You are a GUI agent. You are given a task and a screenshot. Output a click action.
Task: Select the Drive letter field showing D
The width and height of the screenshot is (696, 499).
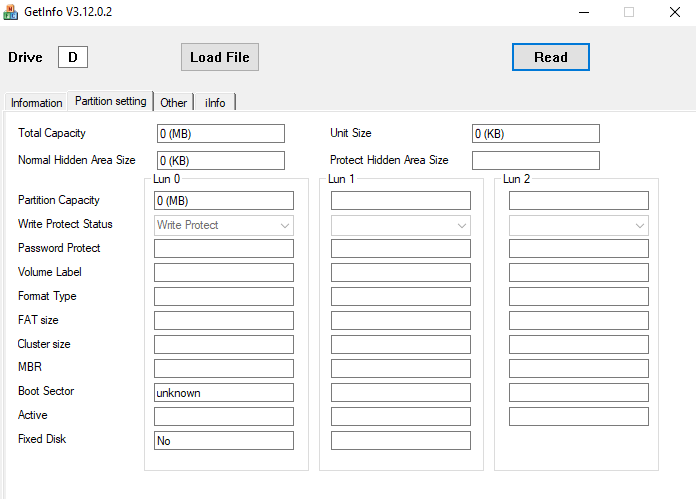[73, 57]
